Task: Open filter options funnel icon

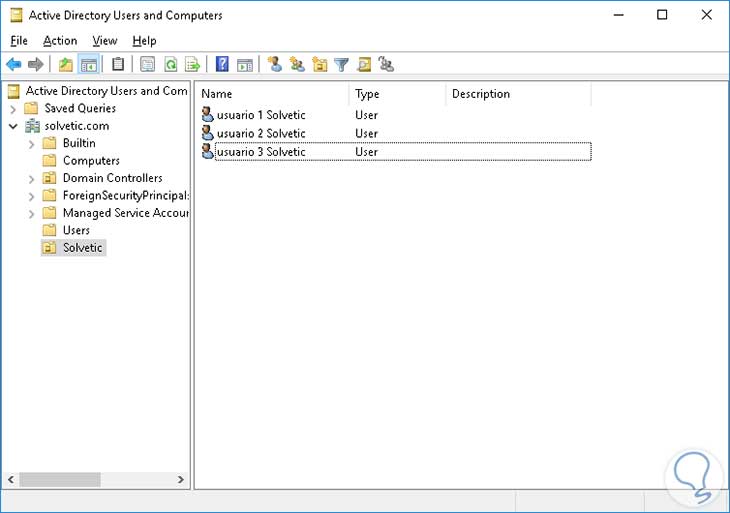Action: tap(341, 64)
